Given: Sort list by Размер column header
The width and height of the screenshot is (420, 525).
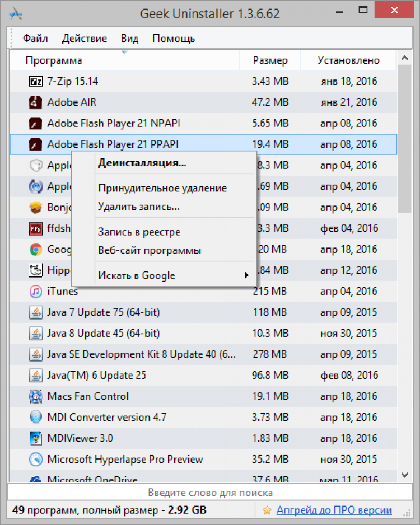Looking at the screenshot, I should coord(270,60).
